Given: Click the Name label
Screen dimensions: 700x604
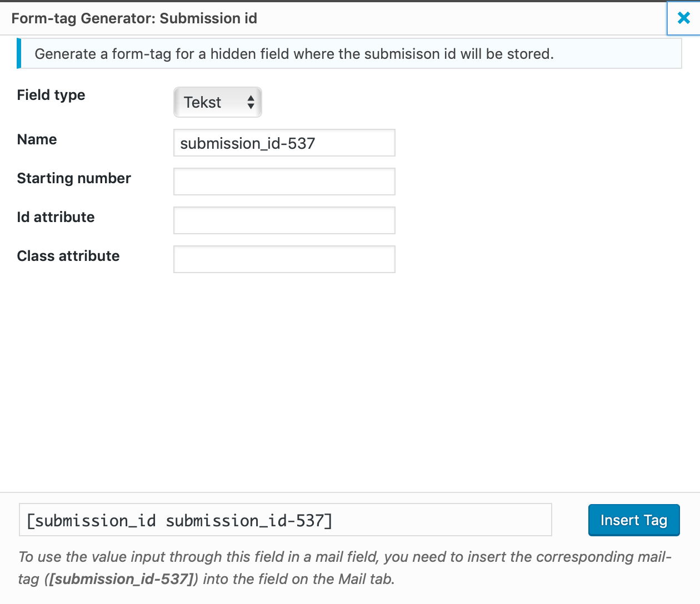Looking at the screenshot, I should pyautogui.click(x=37, y=139).
